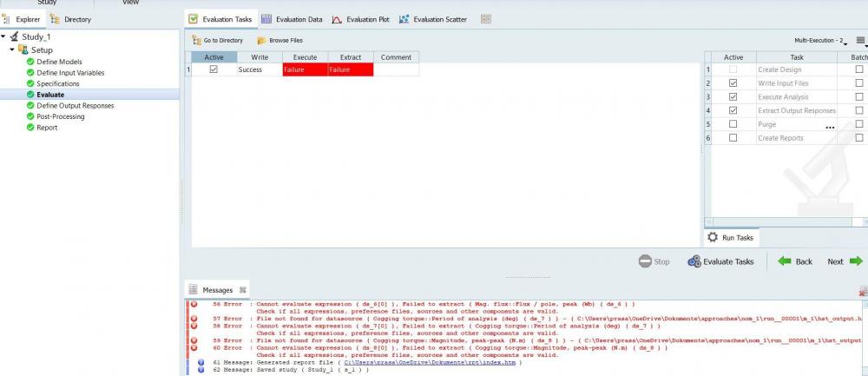Screen dimensions: 868x376
Task: Click the Write column header
Action: (260, 57)
